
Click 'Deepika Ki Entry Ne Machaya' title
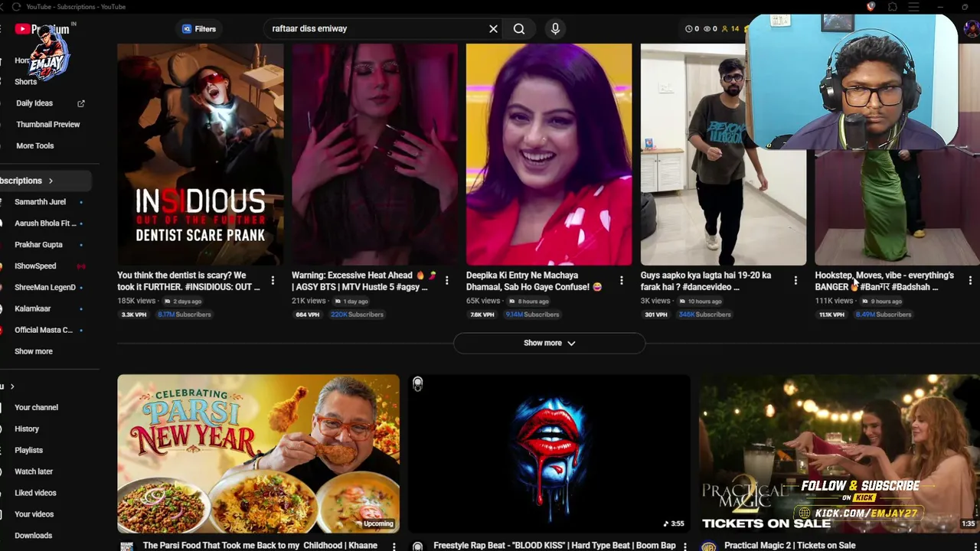(x=534, y=281)
